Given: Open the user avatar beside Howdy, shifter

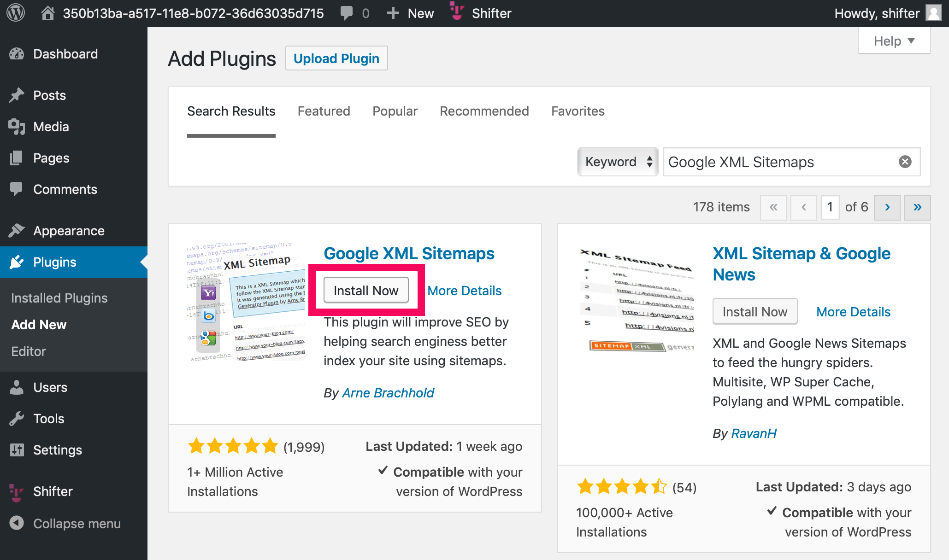Looking at the screenshot, I should click(934, 13).
